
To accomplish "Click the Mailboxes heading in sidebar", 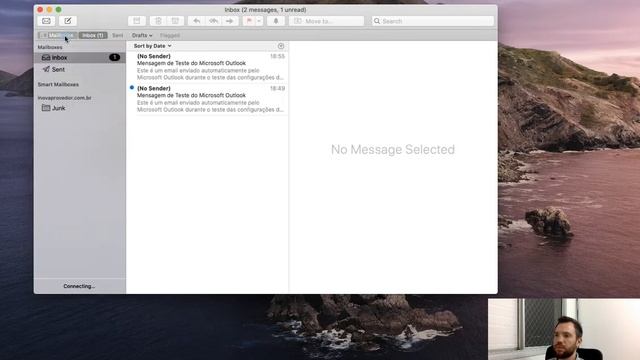I will point(50,47).
